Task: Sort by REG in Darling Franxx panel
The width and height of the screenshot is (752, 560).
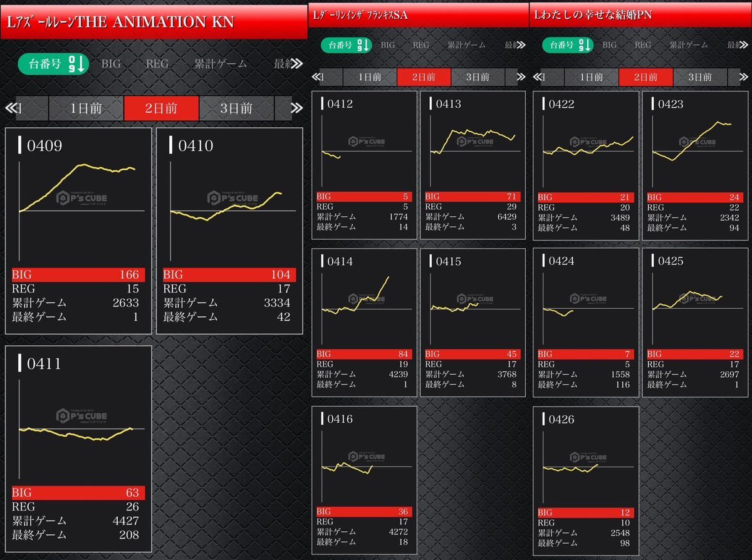Action: 420,45
